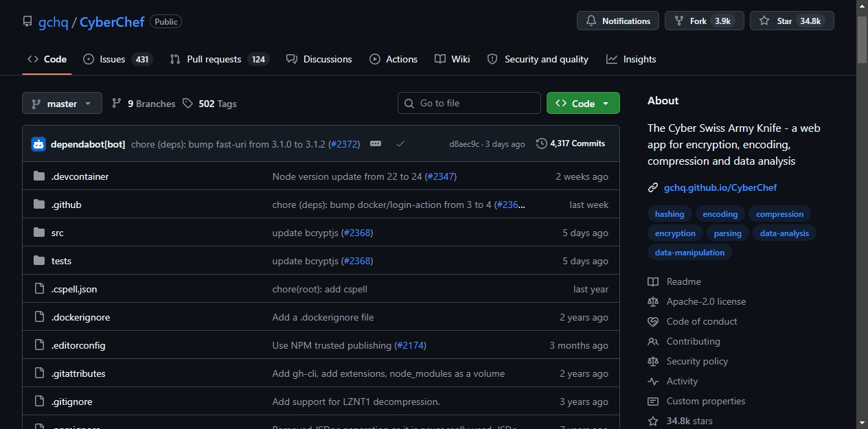Select the data-analysis topic tag

pos(784,233)
